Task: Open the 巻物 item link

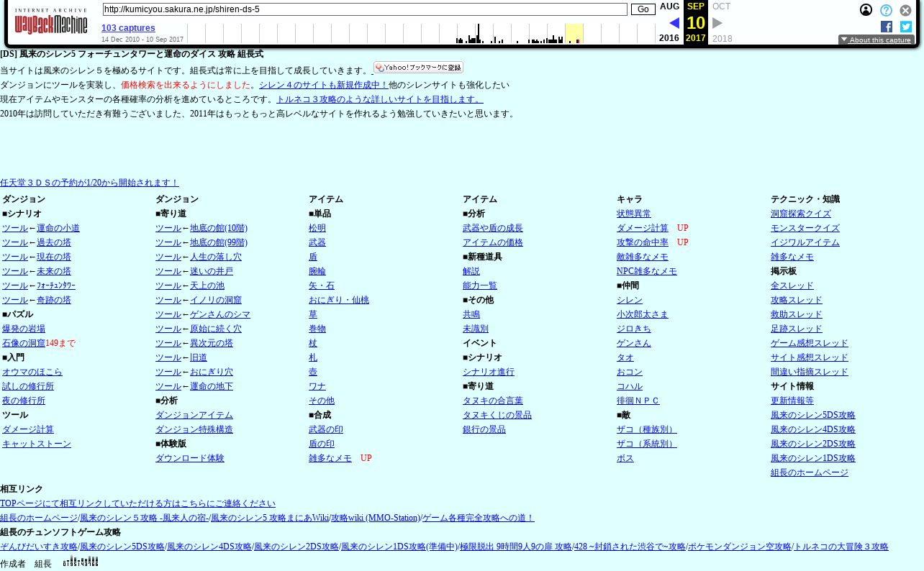Action: pyautogui.click(x=317, y=329)
